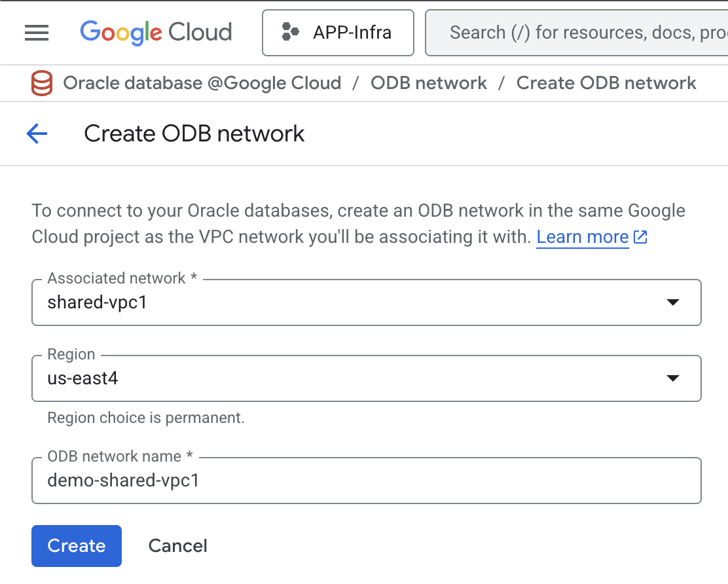The width and height of the screenshot is (728, 584).
Task: Open the Learn more link
Action: click(581, 236)
